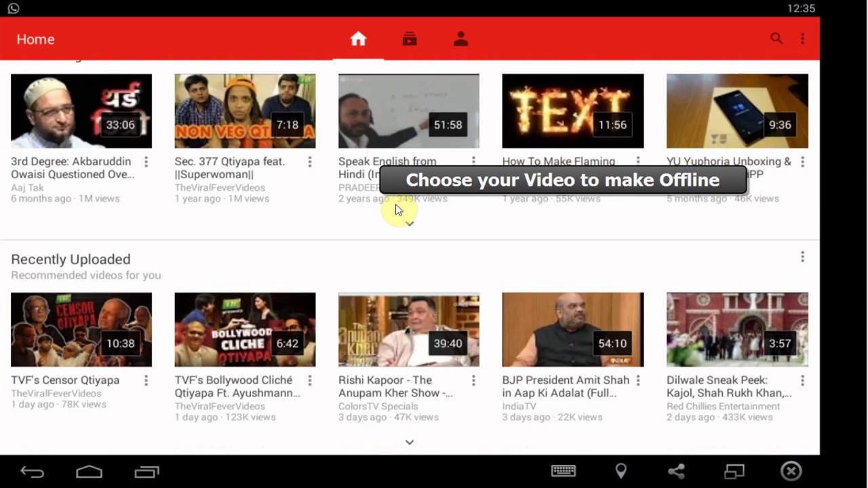Play the Anupam Kher Show thumbnail
Screen dimensions: 868x488
409,329
